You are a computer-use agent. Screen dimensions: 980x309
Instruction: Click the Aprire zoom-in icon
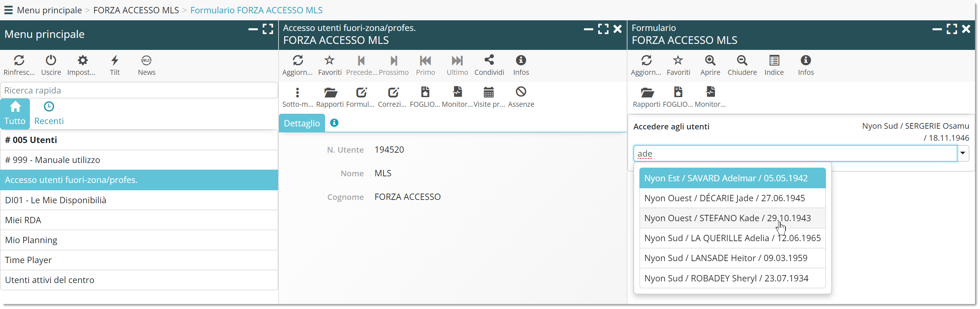pyautogui.click(x=710, y=61)
